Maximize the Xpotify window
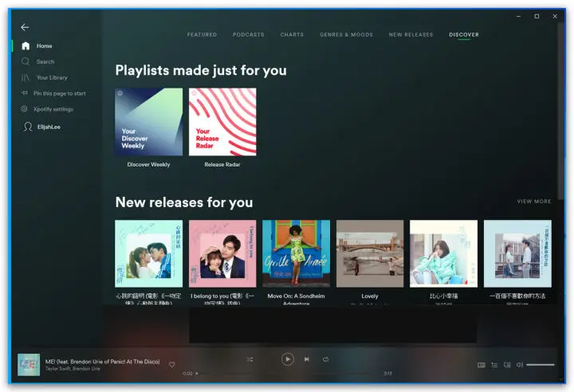The image size is (574, 392). click(537, 16)
